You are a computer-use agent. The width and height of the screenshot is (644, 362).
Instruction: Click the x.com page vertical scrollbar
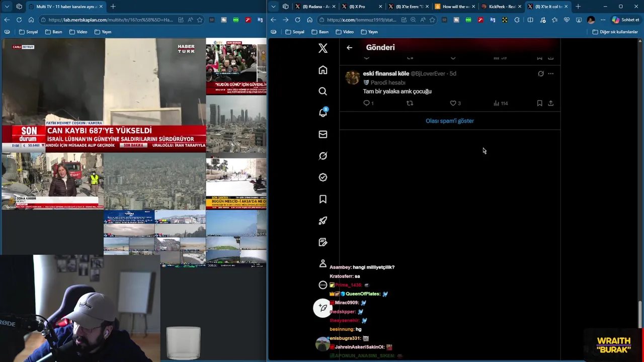point(640,314)
